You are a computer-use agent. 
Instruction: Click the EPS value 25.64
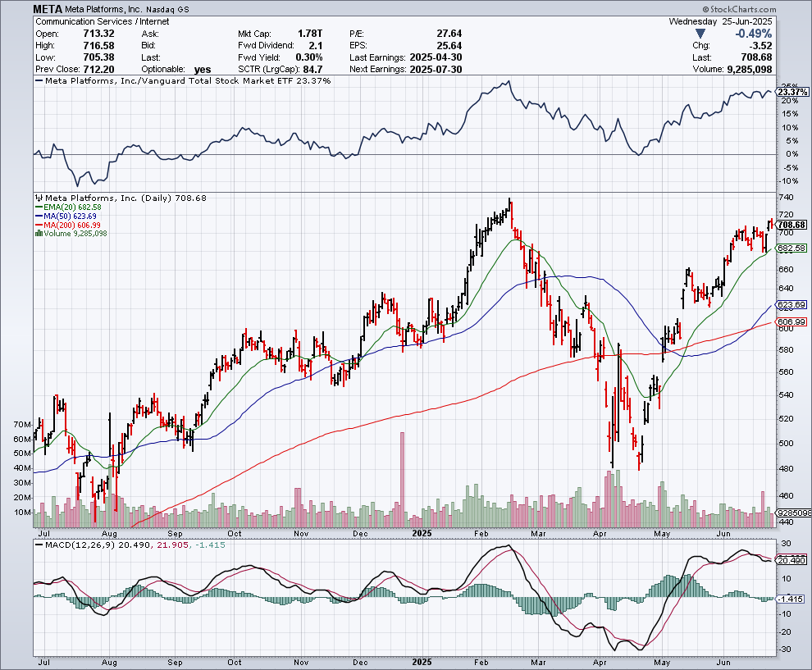point(449,46)
